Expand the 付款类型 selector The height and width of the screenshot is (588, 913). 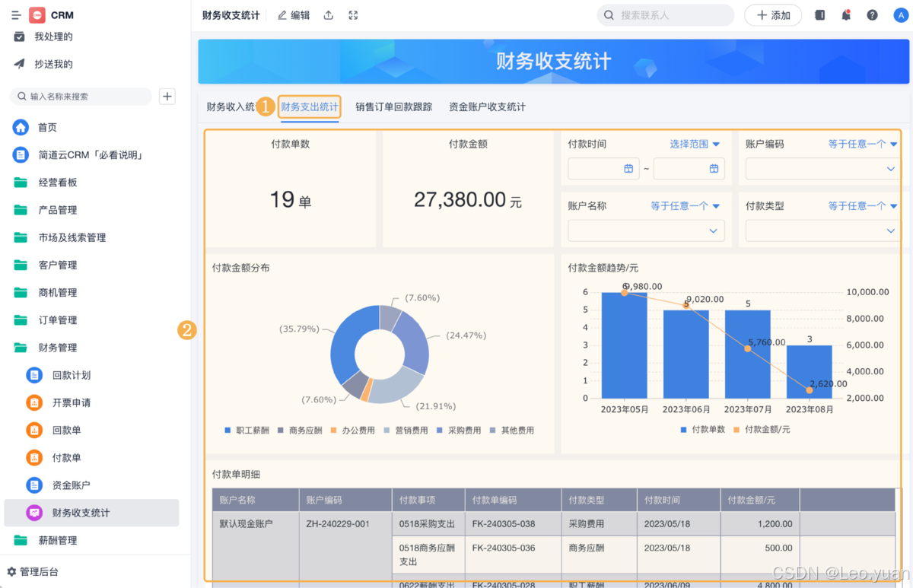pos(822,231)
